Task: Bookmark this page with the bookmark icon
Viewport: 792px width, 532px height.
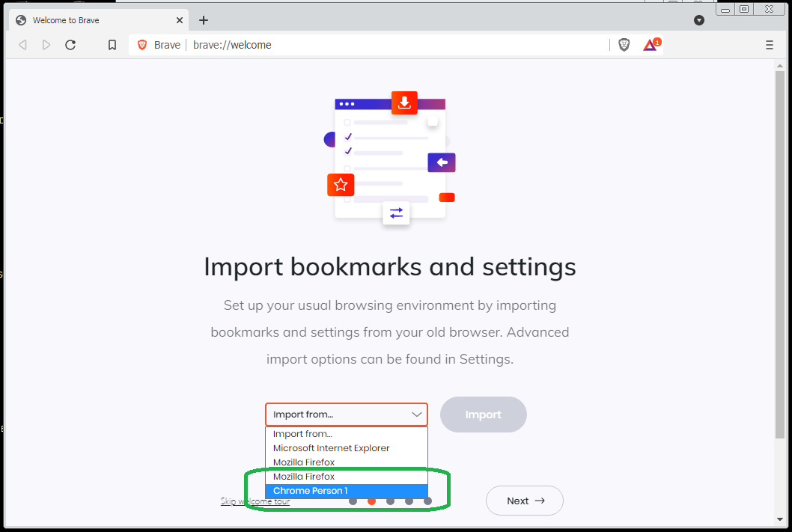Action: pos(112,45)
